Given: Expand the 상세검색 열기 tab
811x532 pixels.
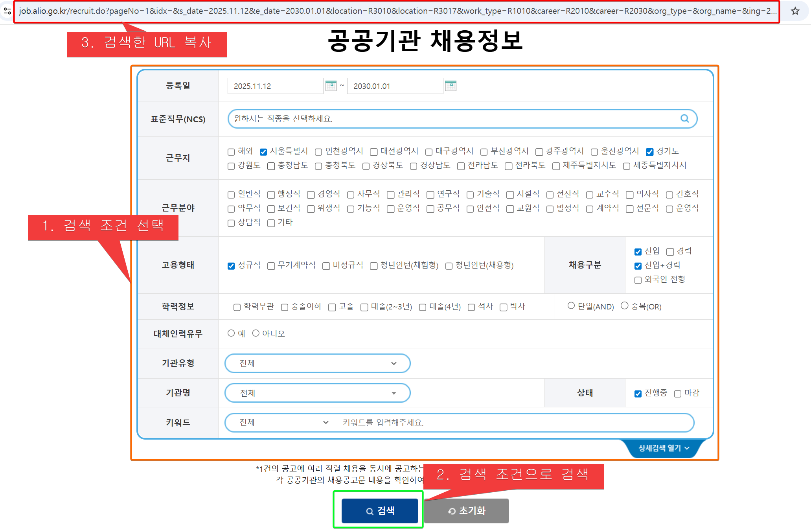Looking at the screenshot, I should tap(664, 448).
